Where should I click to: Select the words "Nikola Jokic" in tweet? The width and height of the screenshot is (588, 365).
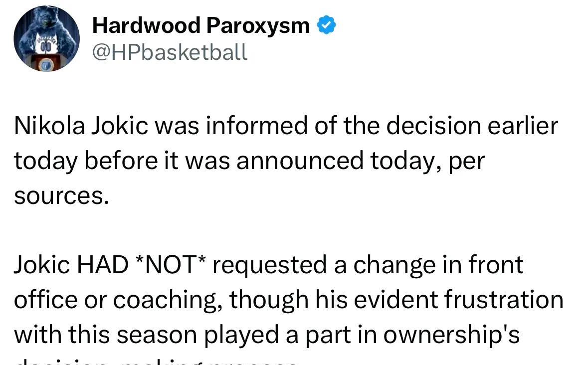click(x=81, y=126)
